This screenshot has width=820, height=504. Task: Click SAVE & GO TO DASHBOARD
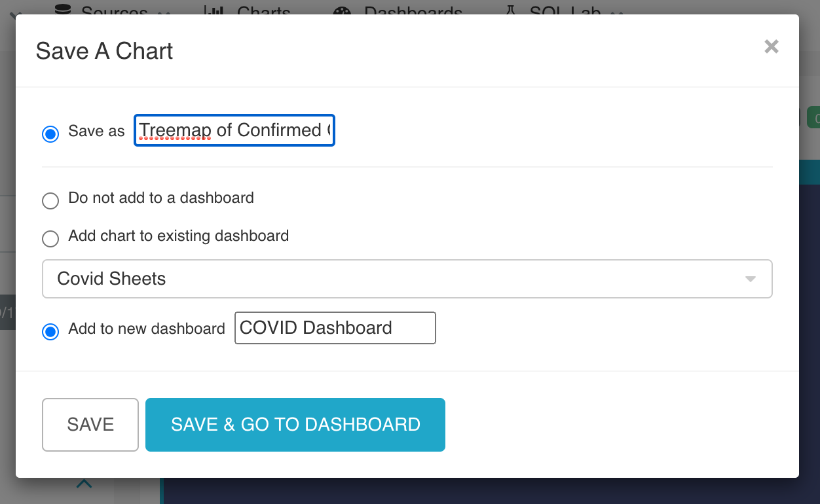(x=295, y=424)
